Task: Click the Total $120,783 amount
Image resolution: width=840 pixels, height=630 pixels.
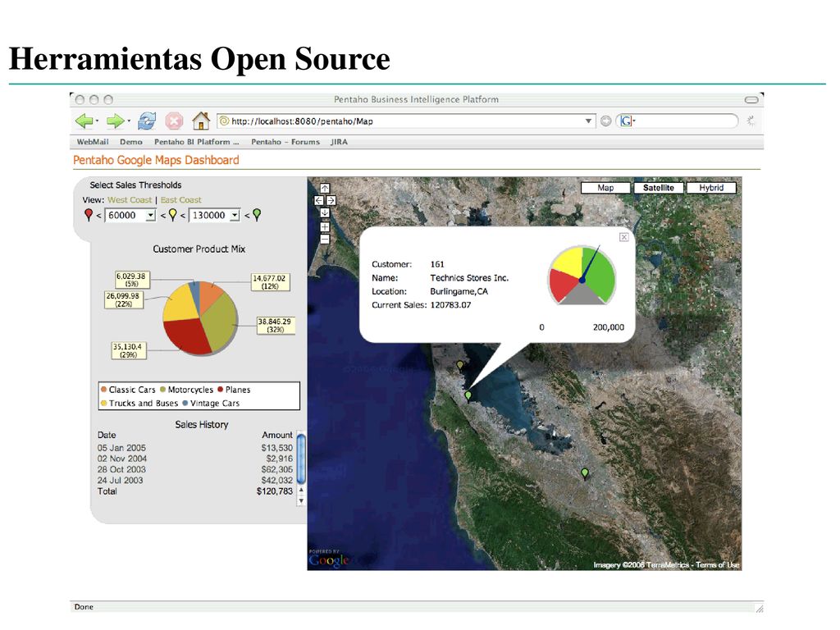Action: 274,491
